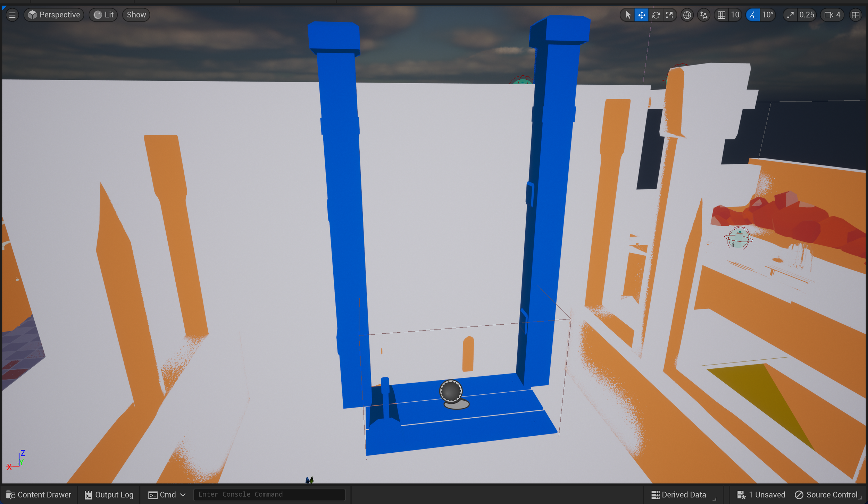Click the Enter Console Command field

pyautogui.click(x=269, y=494)
